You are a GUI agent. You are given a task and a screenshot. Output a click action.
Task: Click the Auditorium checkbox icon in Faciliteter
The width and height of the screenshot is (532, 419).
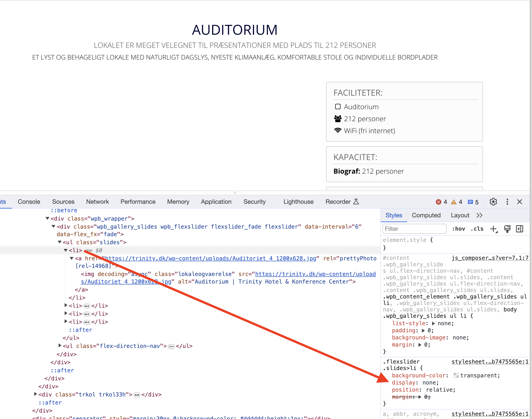338,106
